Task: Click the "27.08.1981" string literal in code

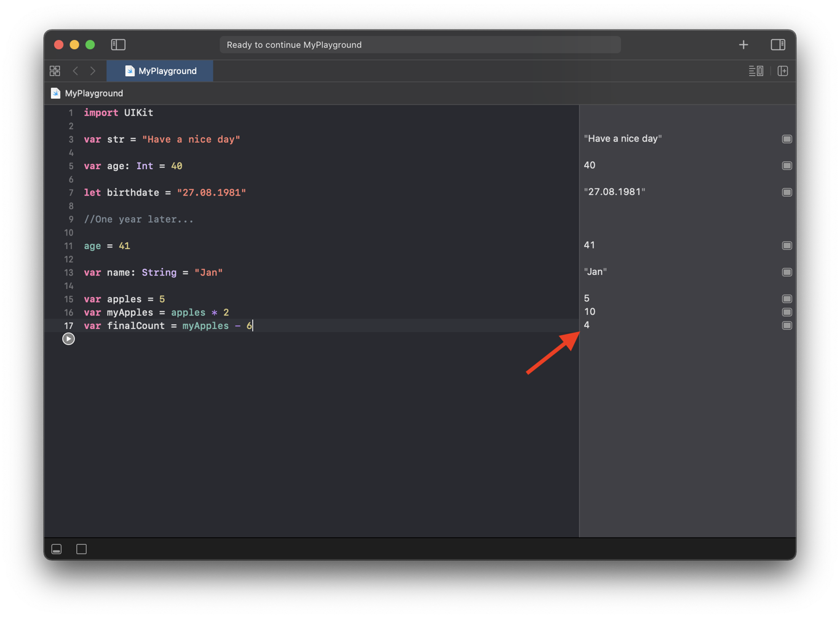Action: click(212, 192)
